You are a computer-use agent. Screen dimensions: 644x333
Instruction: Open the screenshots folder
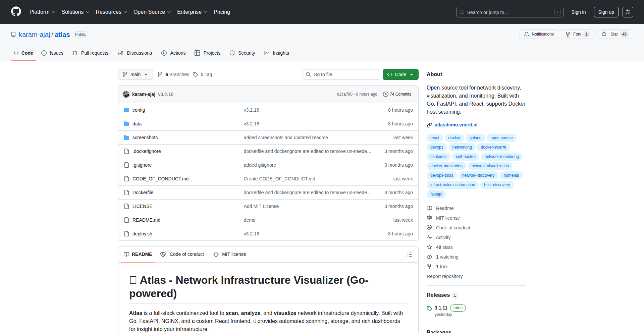tap(145, 137)
